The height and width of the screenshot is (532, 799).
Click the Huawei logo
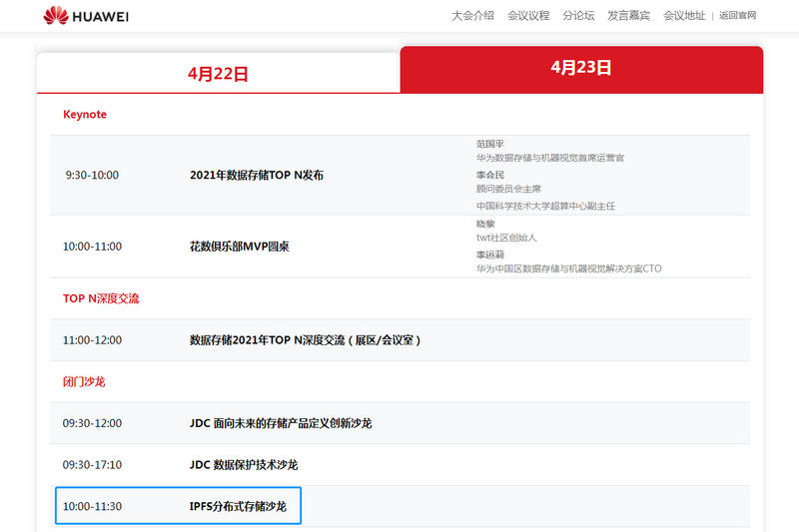coord(86,16)
